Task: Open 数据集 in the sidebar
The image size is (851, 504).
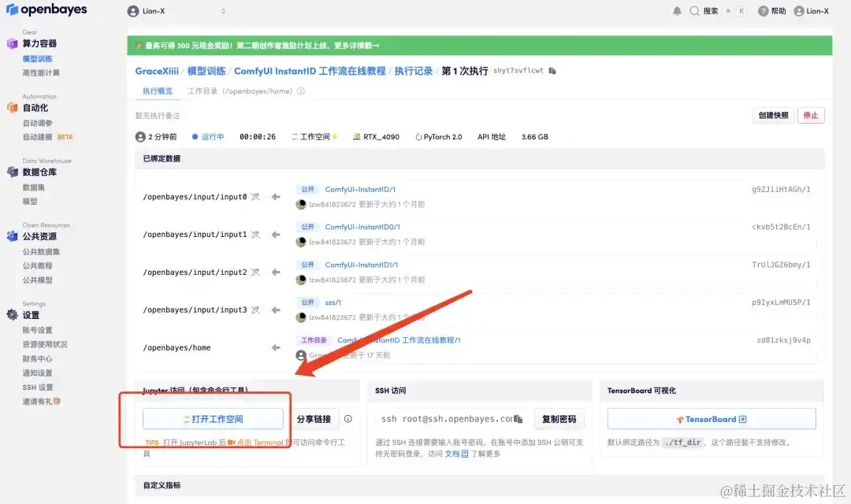Action: 34,187
